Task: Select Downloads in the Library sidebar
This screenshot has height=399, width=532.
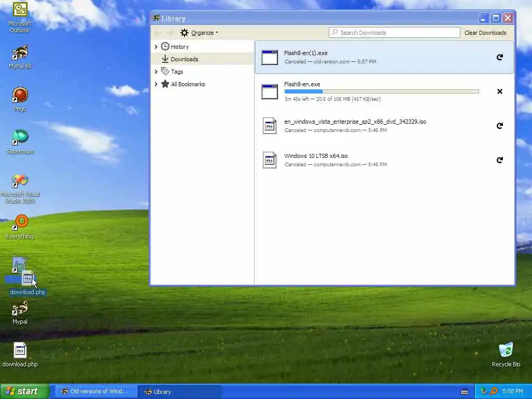Action: pos(184,59)
